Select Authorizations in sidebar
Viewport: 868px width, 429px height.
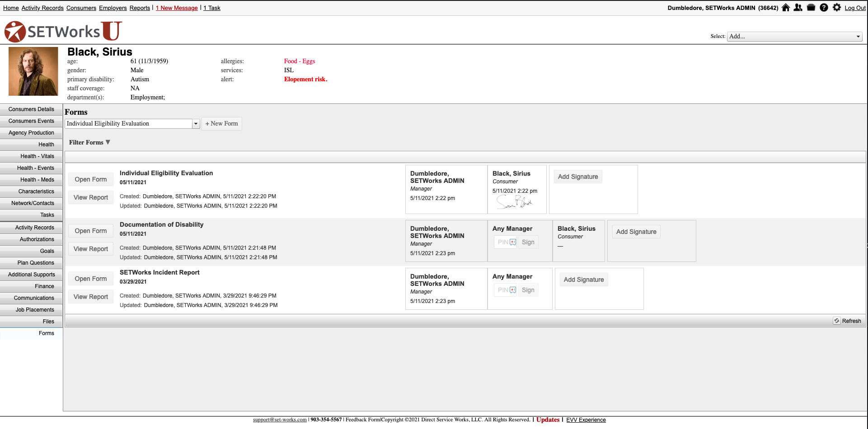click(x=31, y=239)
